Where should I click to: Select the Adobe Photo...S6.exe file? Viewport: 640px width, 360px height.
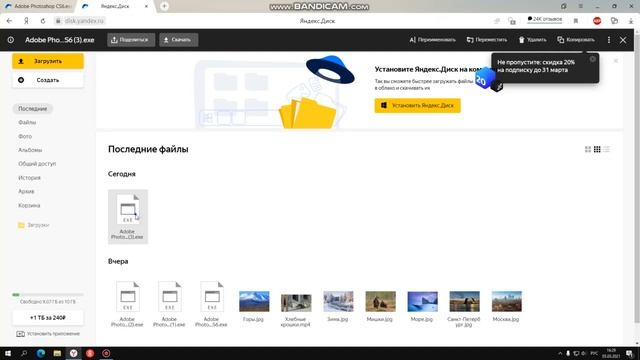click(x=211, y=304)
